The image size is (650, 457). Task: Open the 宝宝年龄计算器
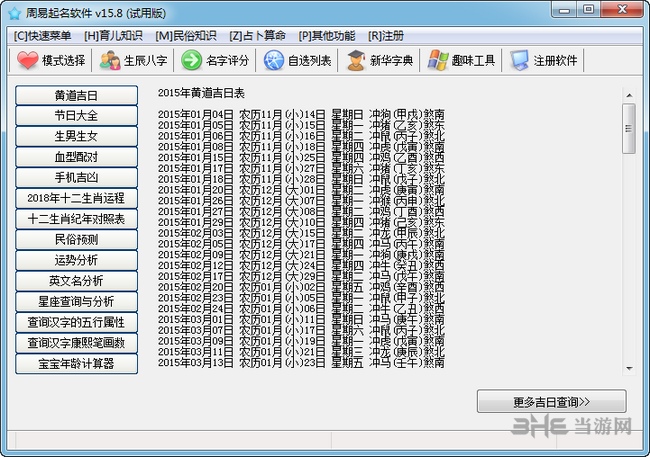click(x=77, y=364)
